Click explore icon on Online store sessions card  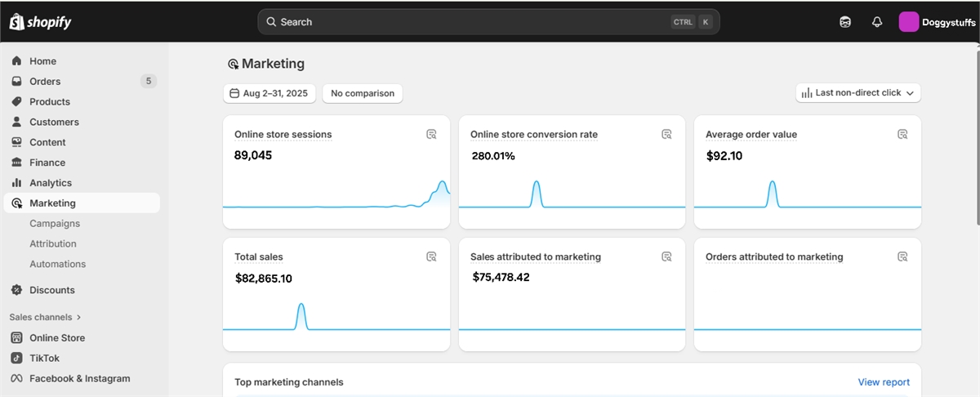pos(431,134)
